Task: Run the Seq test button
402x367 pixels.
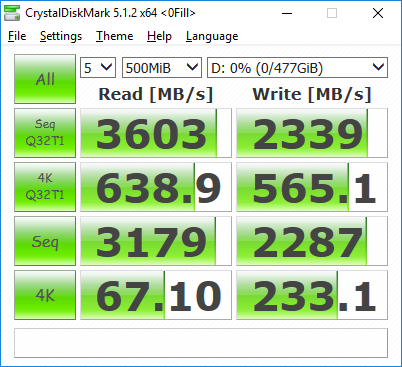Action: pos(45,241)
